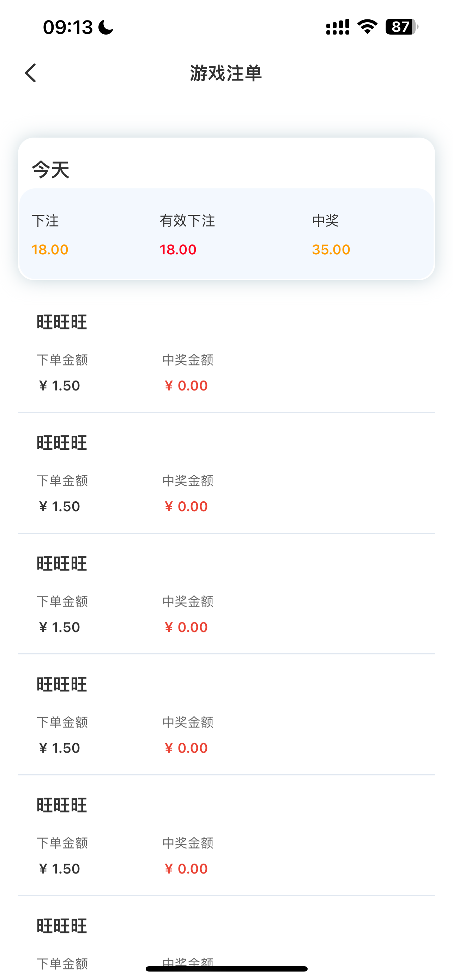The width and height of the screenshot is (453, 980).
Task: Tap the 09:13 clock in status bar
Action: coord(68,28)
